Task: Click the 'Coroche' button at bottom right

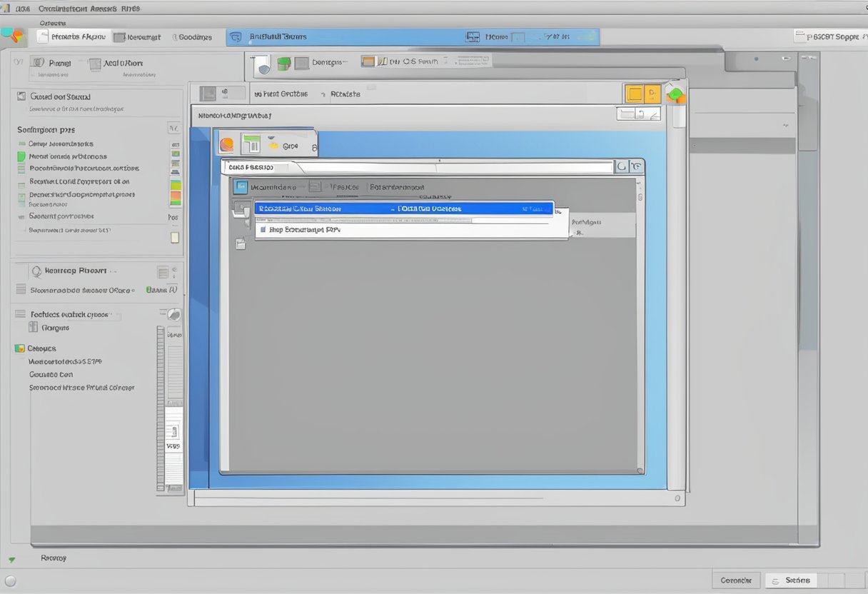Action: click(735, 580)
